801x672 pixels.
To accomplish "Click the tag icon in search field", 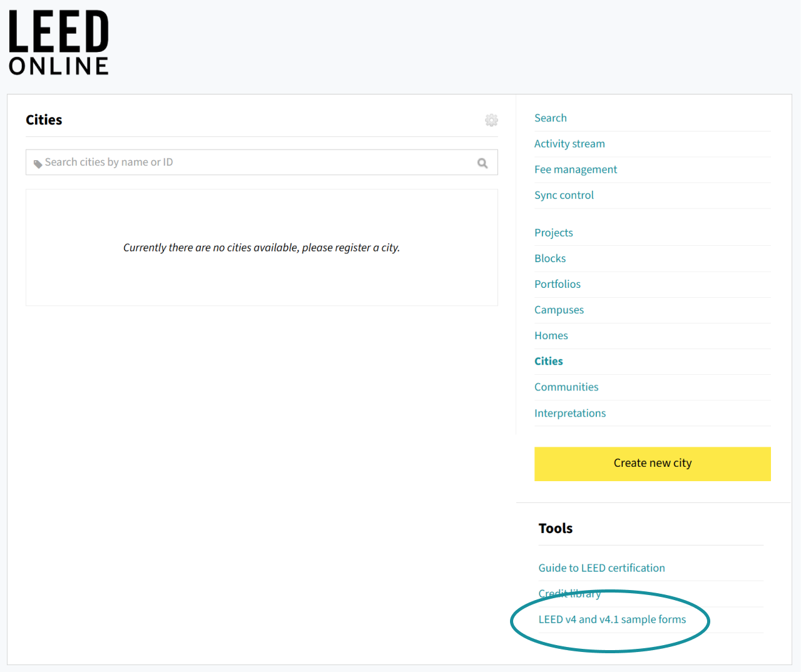I will [38, 163].
